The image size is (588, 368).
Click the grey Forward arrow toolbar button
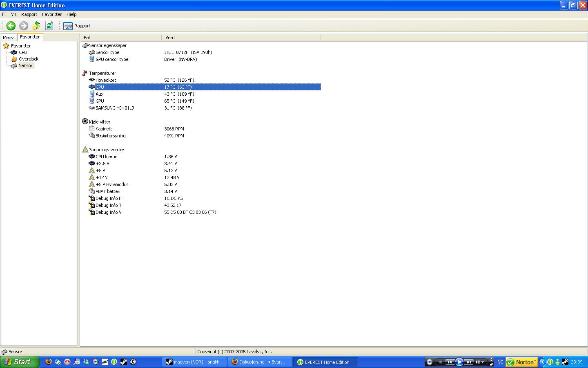coord(24,26)
